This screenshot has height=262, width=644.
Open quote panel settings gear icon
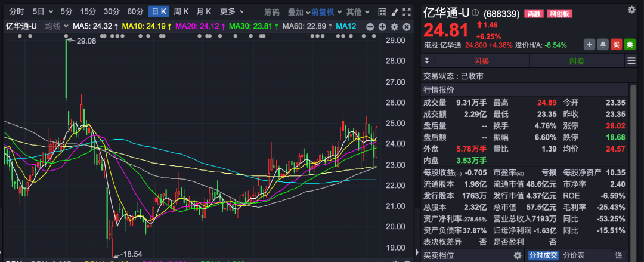[x=631, y=10]
